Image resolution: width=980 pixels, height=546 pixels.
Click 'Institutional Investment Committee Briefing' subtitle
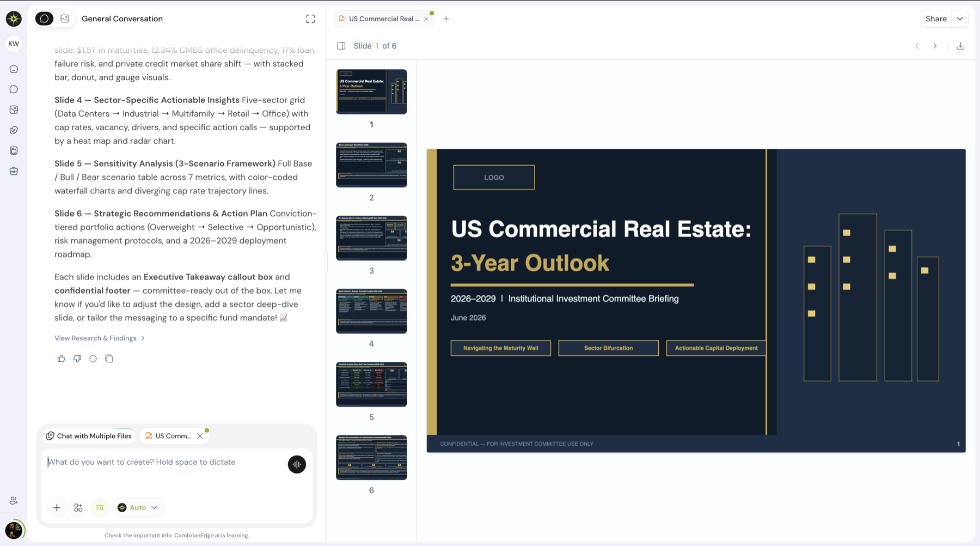click(x=593, y=299)
